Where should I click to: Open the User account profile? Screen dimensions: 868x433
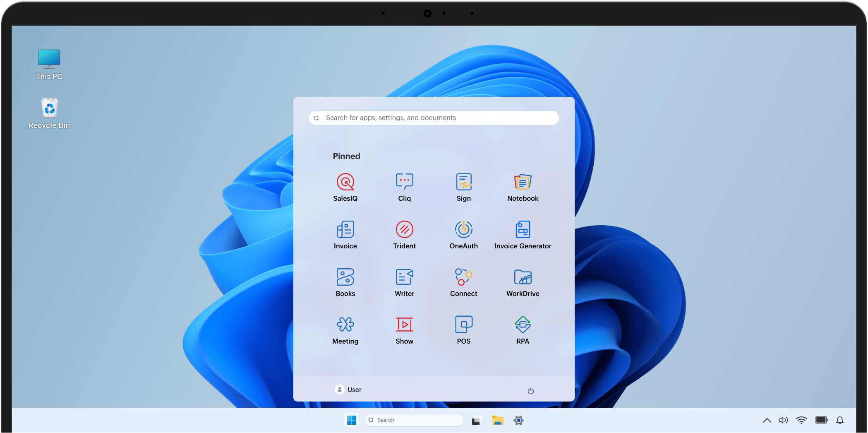point(348,390)
